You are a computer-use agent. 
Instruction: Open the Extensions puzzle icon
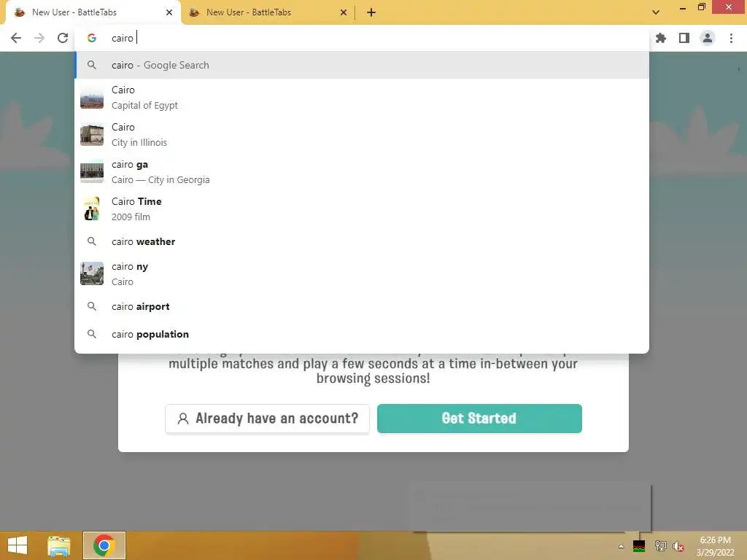tap(661, 38)
